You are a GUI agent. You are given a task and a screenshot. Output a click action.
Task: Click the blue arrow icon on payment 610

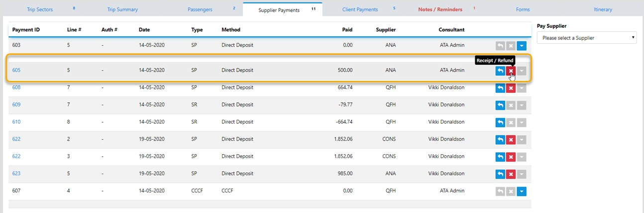[x=500, y=123]
